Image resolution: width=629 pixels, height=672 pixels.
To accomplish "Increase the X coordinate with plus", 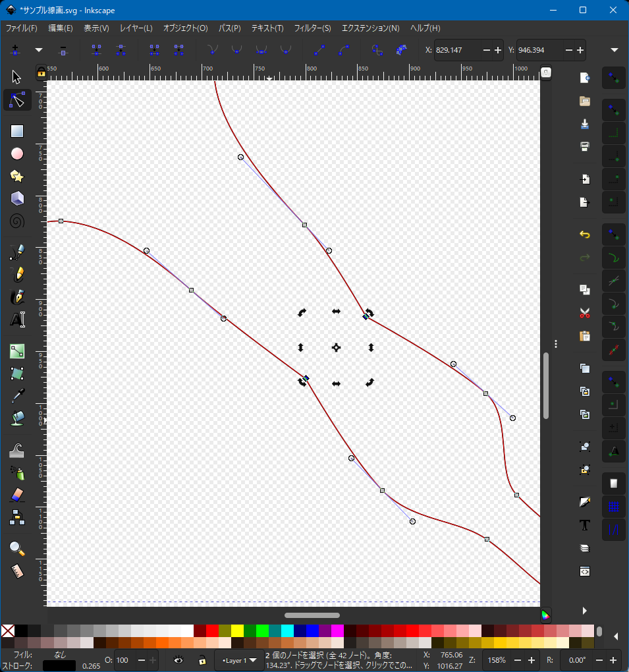I will coord(498,50).
